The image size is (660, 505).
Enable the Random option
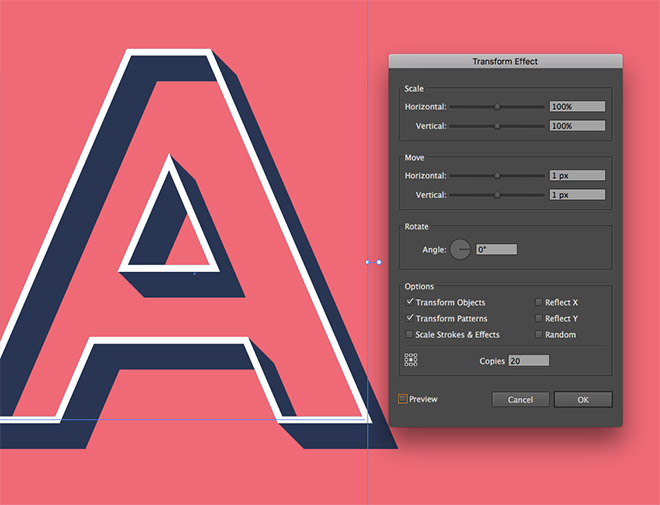(539, 334)
